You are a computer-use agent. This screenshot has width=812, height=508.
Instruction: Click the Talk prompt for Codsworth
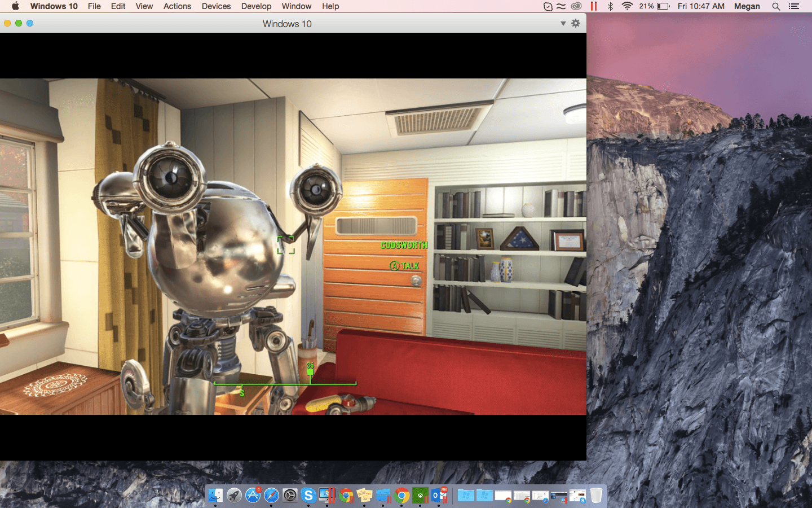point(405,266)
